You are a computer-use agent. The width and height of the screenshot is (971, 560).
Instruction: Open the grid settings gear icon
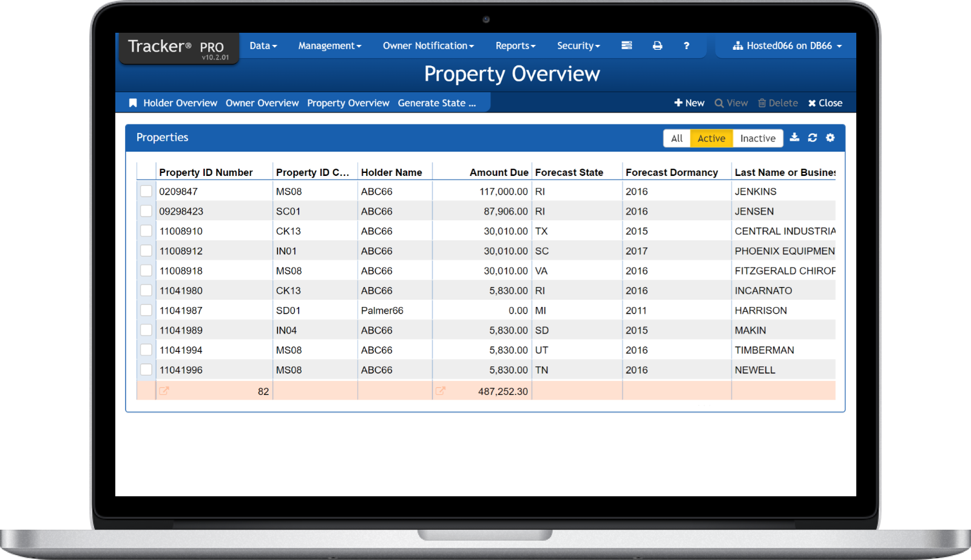[x=830, y=138]
